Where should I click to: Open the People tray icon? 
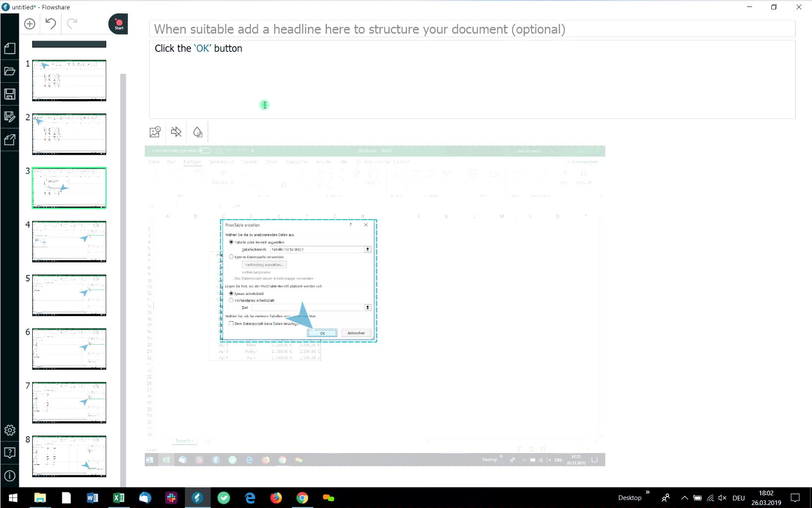click(x=666, y=498)
